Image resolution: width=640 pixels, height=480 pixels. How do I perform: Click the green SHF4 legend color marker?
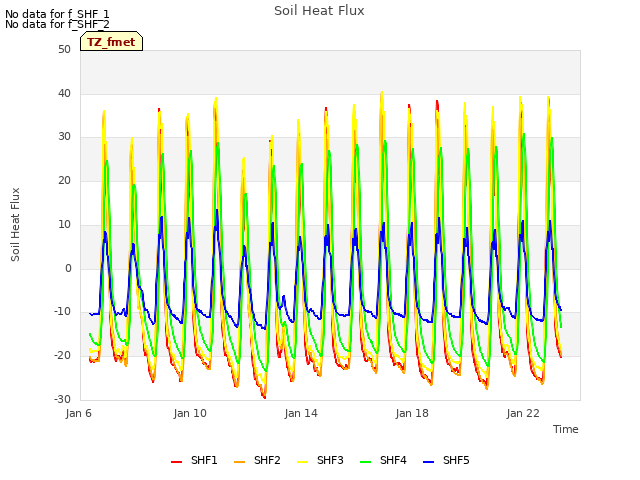pyautogui.click(x=365, y=461)
